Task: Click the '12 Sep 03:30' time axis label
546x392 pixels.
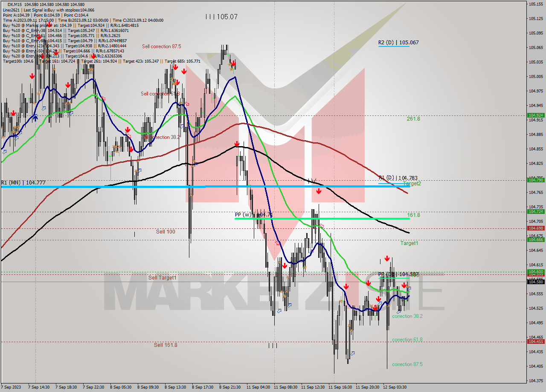Action: click(395, 387)
